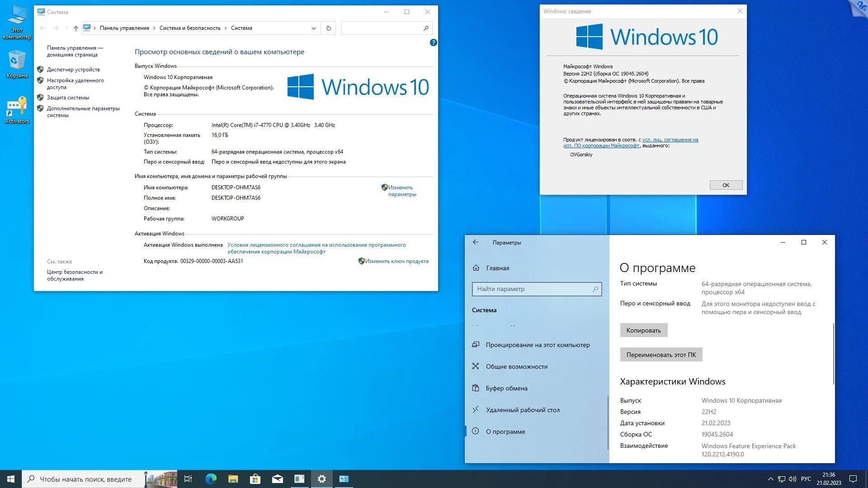The image size is (868, 488).
Task: Select О программе in Settings sidebar
Action: click(x=505, y=432)
